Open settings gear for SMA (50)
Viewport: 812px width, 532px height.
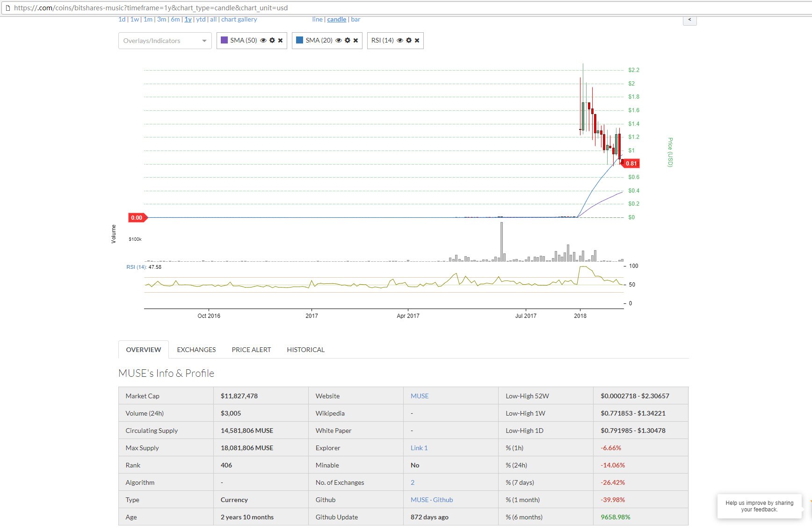(272, 41)
